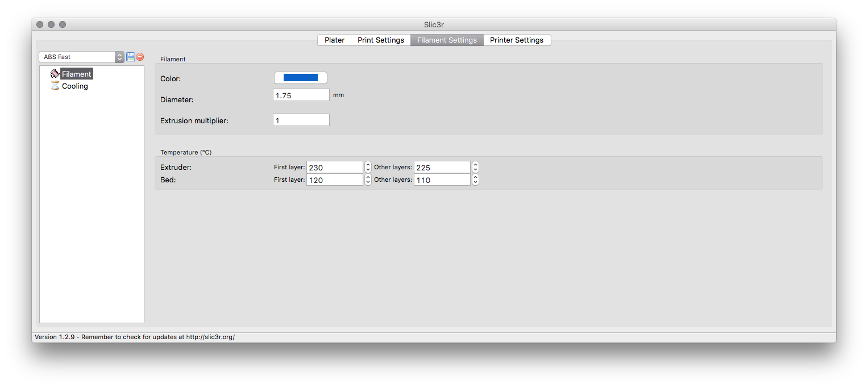Screen dimensions: 868x388
Task: Select the Filament spool icon
Action: click(55, 73)
